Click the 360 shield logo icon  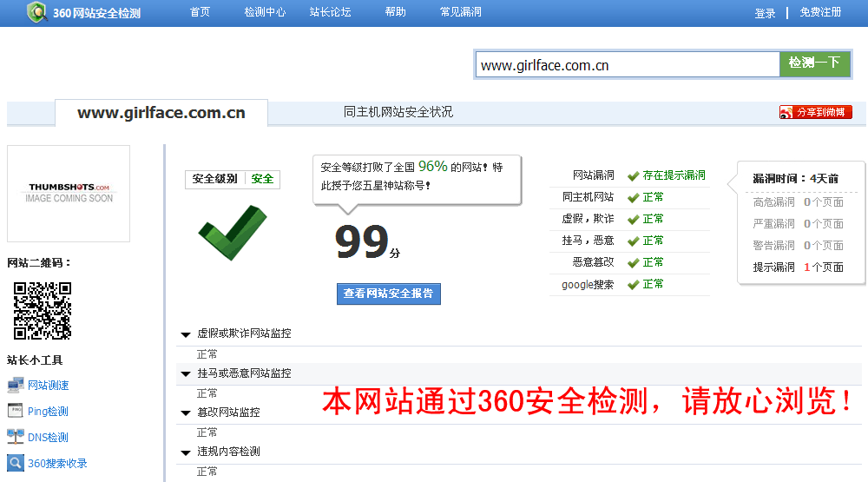tap(37, 13)
